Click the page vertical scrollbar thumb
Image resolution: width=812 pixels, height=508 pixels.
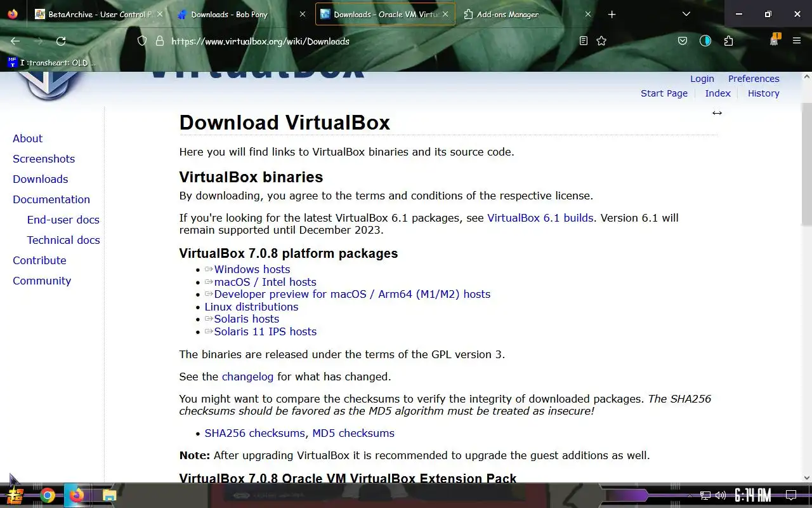point(807,164)
